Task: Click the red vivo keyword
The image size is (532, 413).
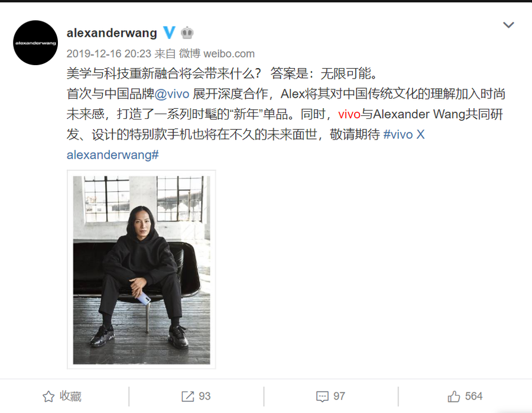Action: [349, 114]
